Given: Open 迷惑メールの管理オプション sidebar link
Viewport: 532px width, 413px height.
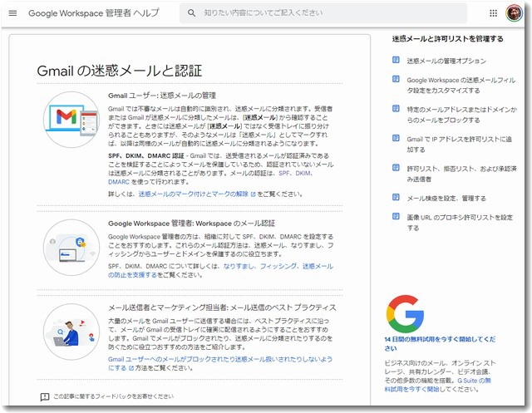Looking at the screenshot, I should click(446, 61).
